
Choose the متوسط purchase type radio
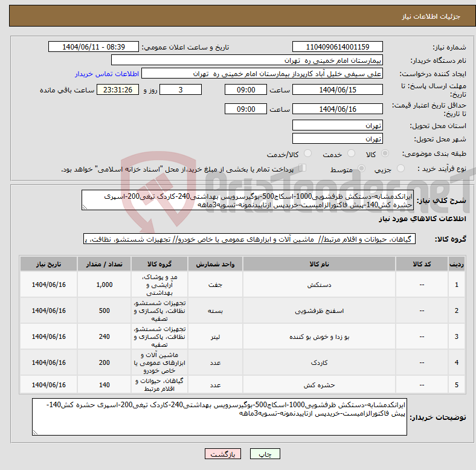pos(361,168)
